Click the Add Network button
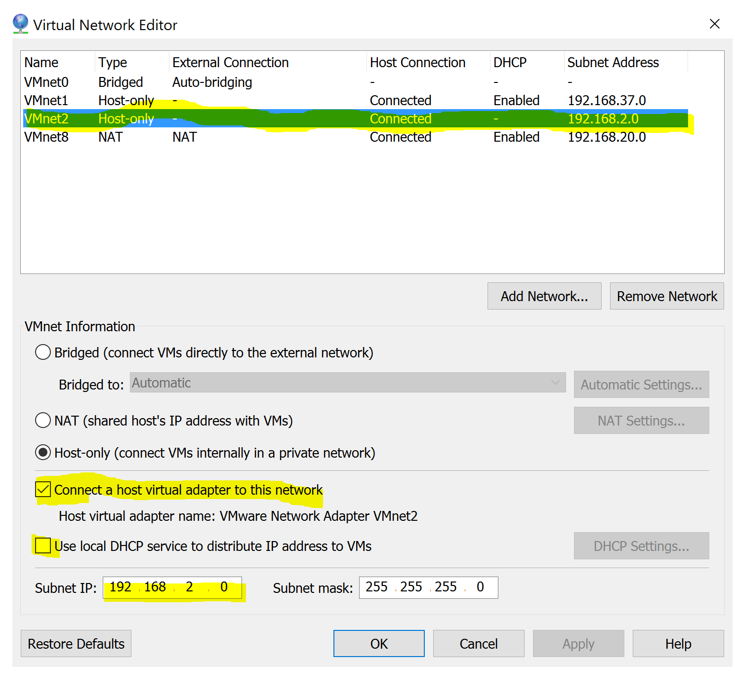735x700 pixels. click(x=544, y=296)
